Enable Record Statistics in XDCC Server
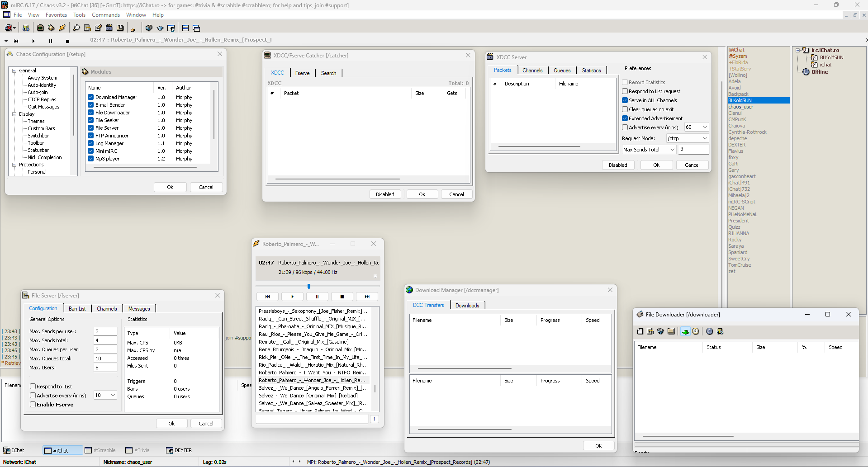Viewport: 868px width, 467px height. (625, 82)
